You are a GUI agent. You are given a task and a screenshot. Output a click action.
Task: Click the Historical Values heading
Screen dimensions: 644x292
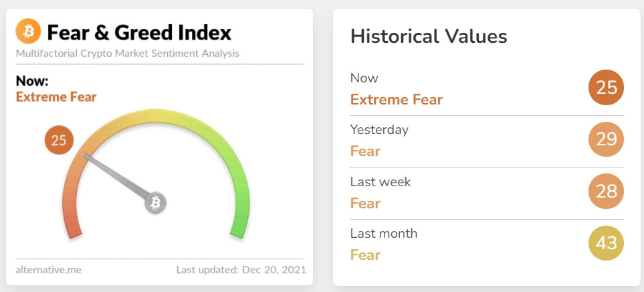[429, 36]
